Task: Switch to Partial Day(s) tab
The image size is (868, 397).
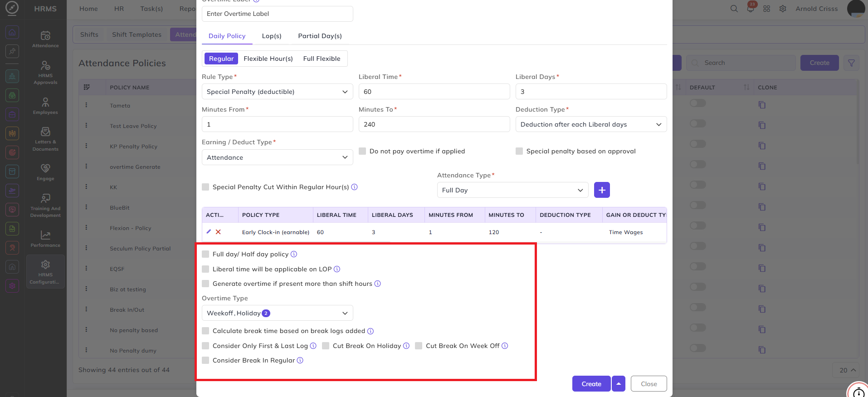Action: click(x=320, y=36)
